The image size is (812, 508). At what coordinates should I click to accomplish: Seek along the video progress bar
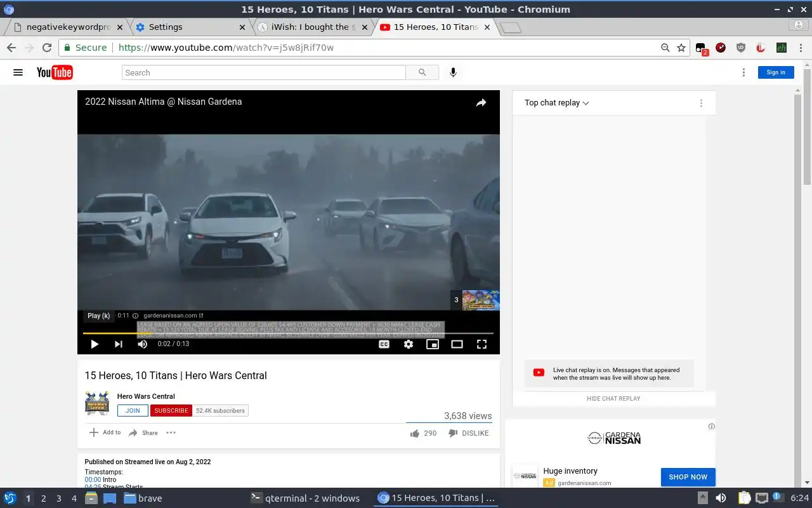point(288,333)
